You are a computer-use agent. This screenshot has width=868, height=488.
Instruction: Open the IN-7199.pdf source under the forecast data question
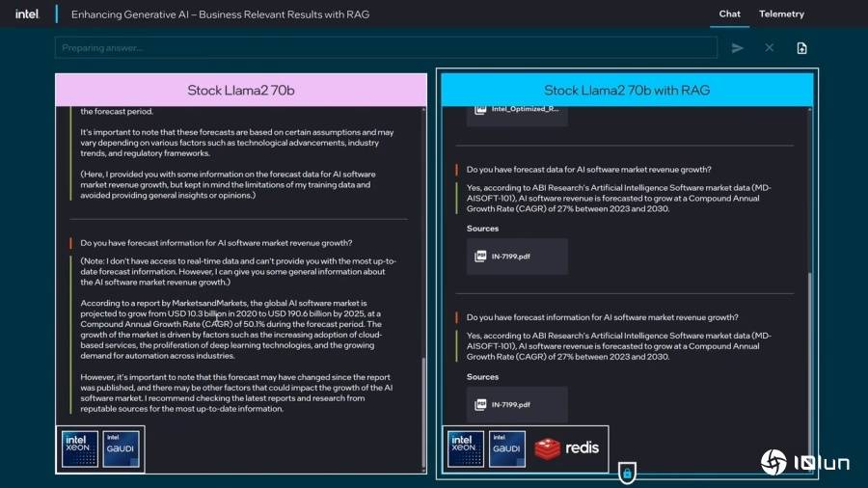tap(517, 257)
